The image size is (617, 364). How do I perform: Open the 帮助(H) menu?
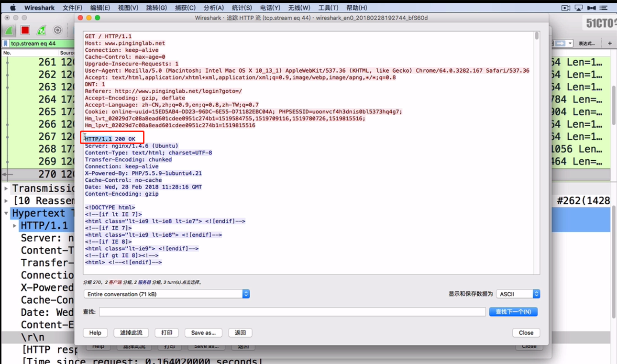(357, 8)
